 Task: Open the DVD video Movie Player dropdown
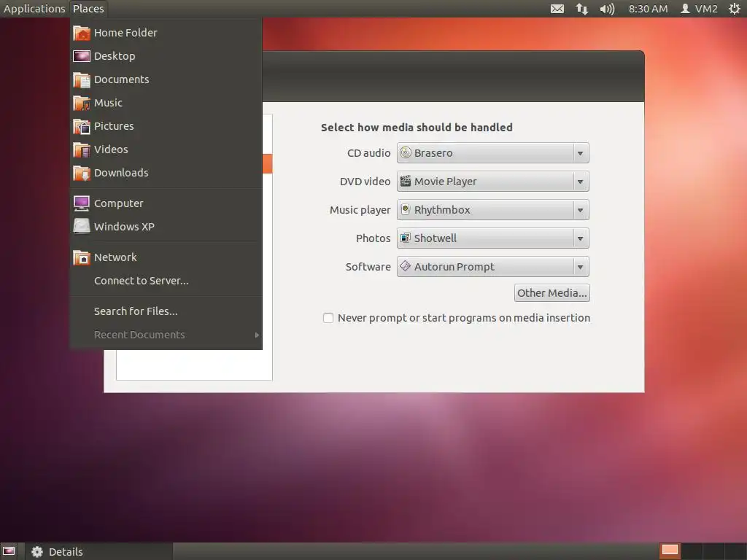492,182
